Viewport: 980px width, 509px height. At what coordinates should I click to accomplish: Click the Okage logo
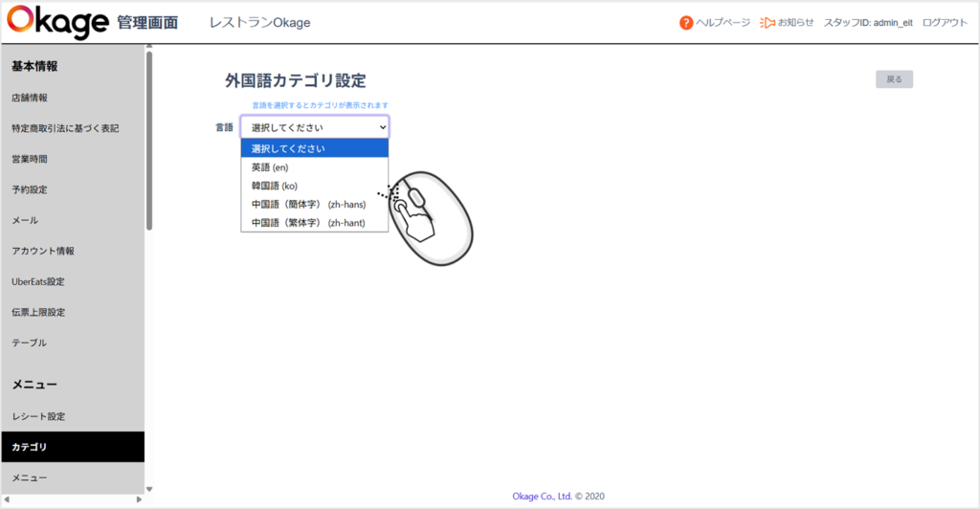[x=57, y=23]
